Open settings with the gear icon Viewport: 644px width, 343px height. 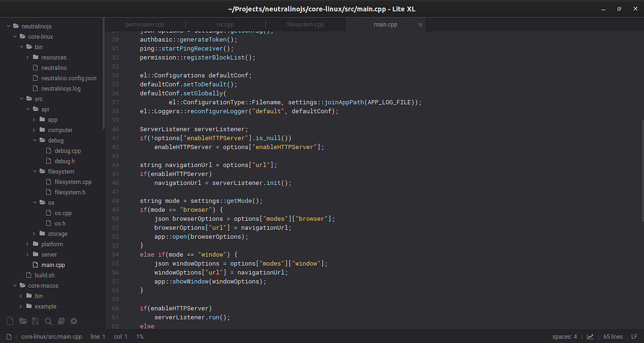(74, 320)
